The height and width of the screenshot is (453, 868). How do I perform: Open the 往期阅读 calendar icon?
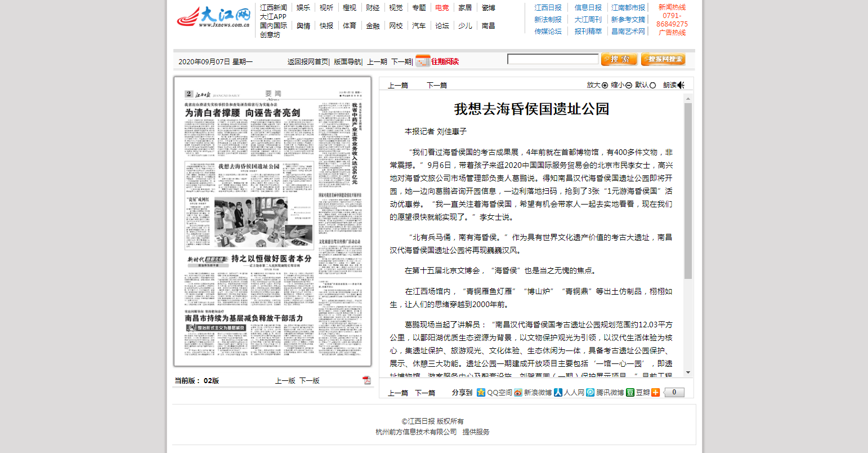tap(423, 61)
